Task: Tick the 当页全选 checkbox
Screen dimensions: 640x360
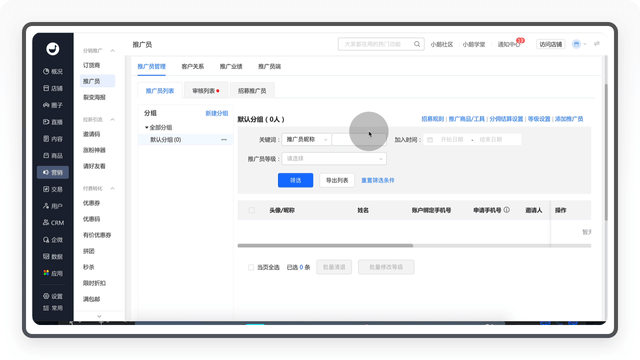Action: [251, 267]
